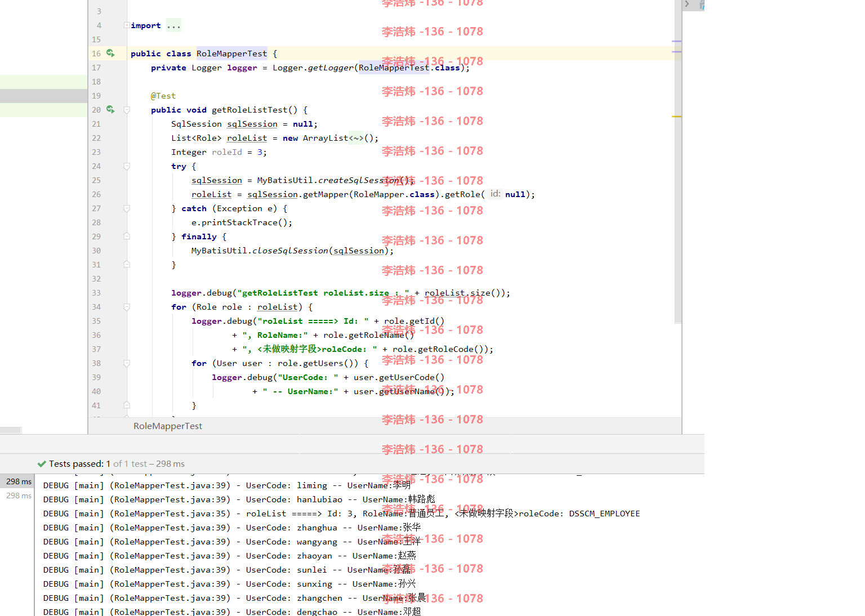Click role.getRoleCode() on line 37
865x616 pixels.
(x=440, y=349)
